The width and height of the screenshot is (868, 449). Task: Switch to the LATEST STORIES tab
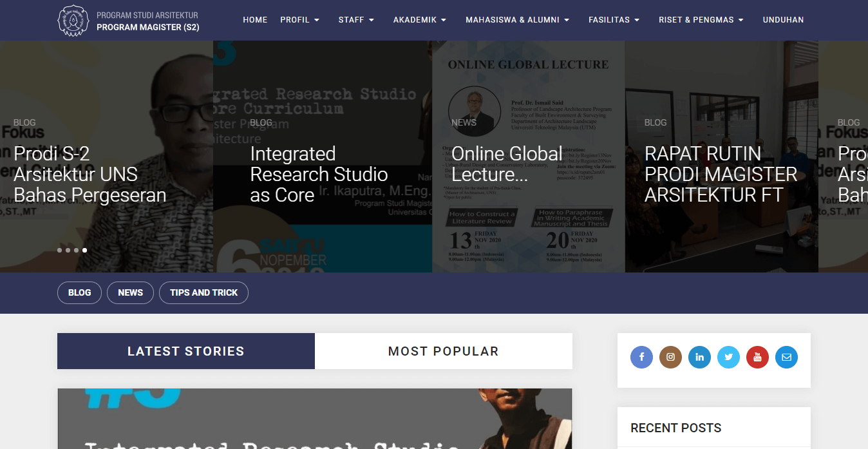click(x=186, y=351)
